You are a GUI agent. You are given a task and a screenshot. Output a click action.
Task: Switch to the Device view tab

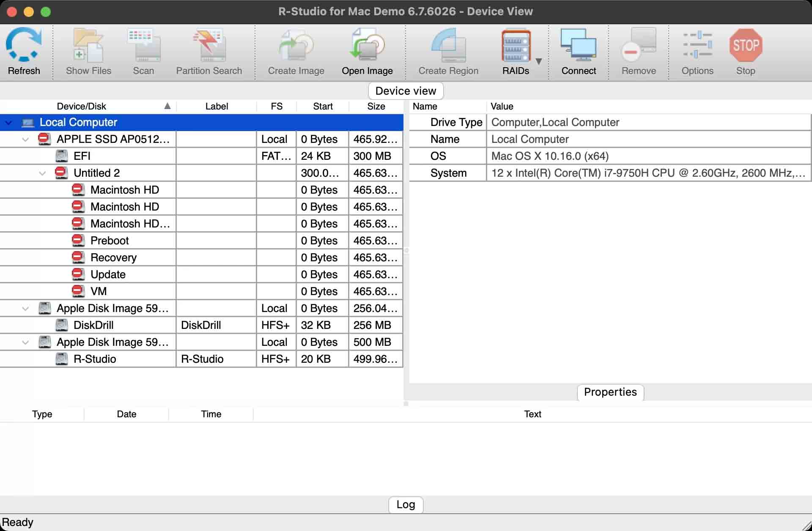tap(406, 91)
